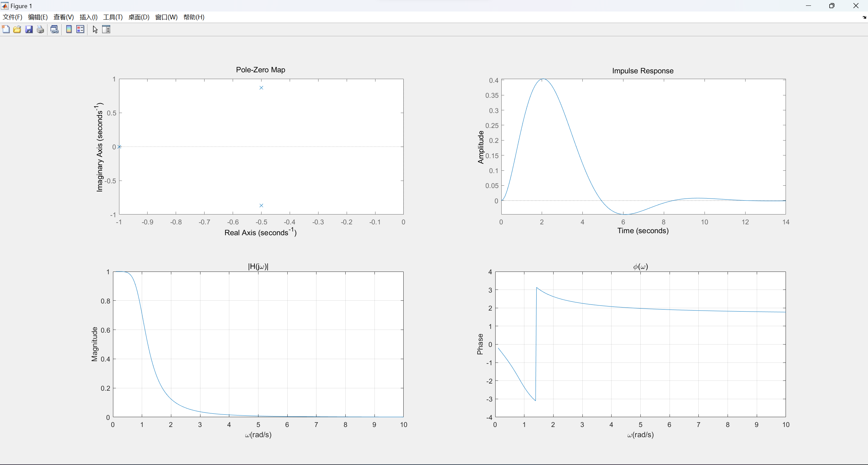Toggle the Insert Colorbar icon
The height and width of the screenshot is (465, 868).
tap(69, 30)
